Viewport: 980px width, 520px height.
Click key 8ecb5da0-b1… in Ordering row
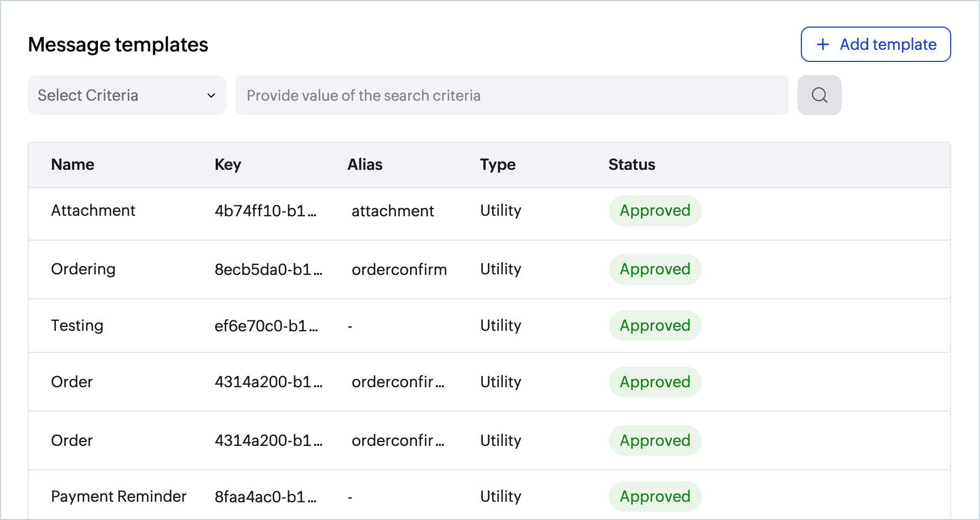[x=268, y=269]
